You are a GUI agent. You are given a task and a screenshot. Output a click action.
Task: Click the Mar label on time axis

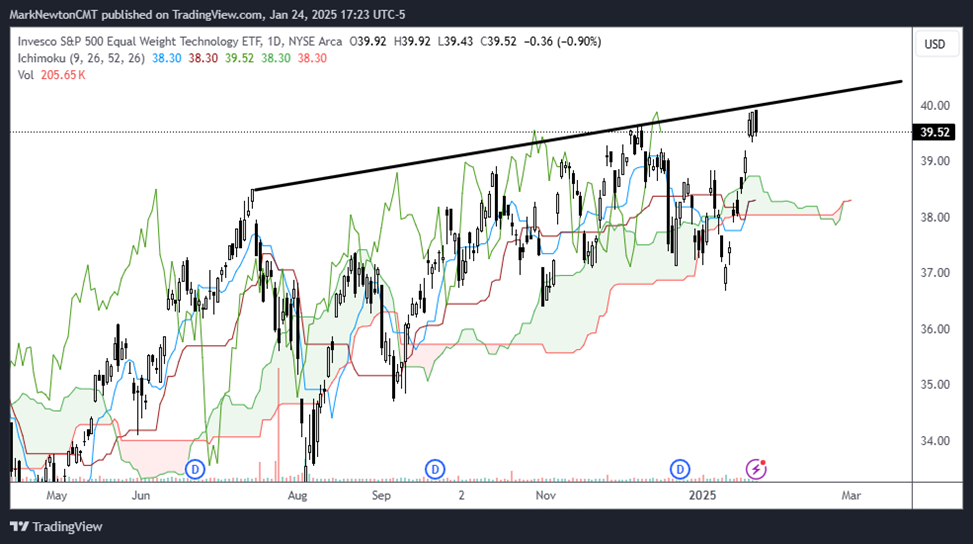851,496
